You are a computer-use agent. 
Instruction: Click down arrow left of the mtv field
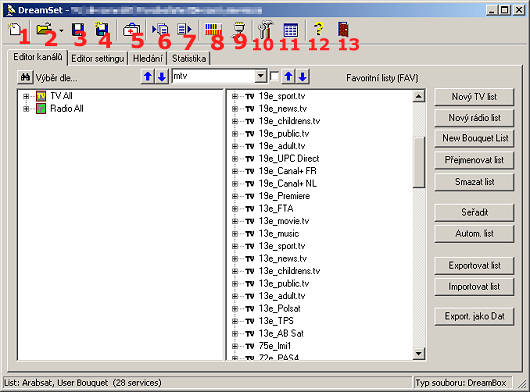coord(162,77)
